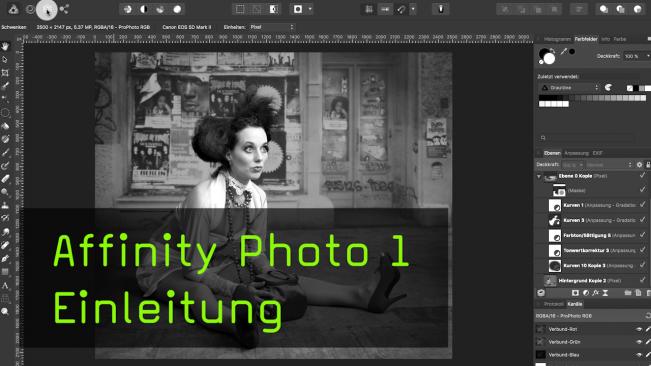Uncheck the Farbton/Sättigung 5 layer visibility
Viewport: 651px width, 366px height.
[x=642, y=235]
